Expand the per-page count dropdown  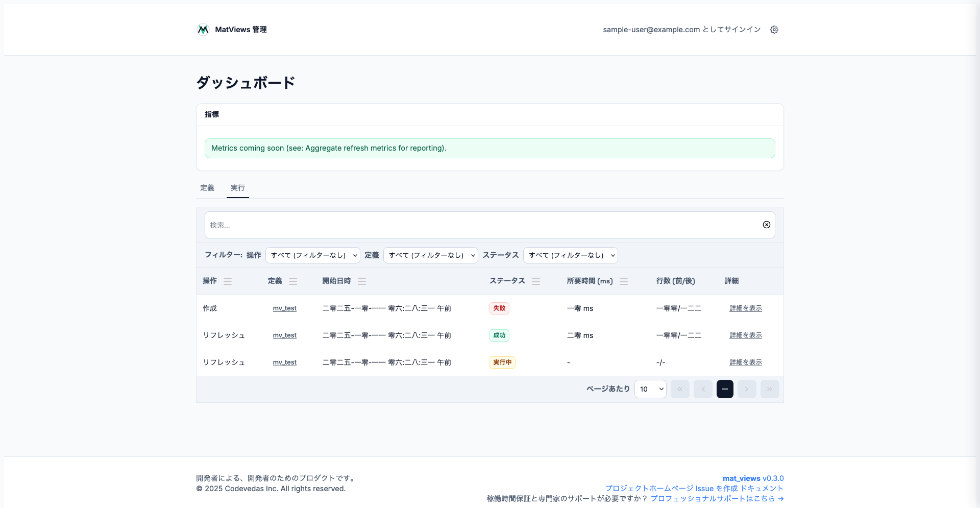coord(650,389)
